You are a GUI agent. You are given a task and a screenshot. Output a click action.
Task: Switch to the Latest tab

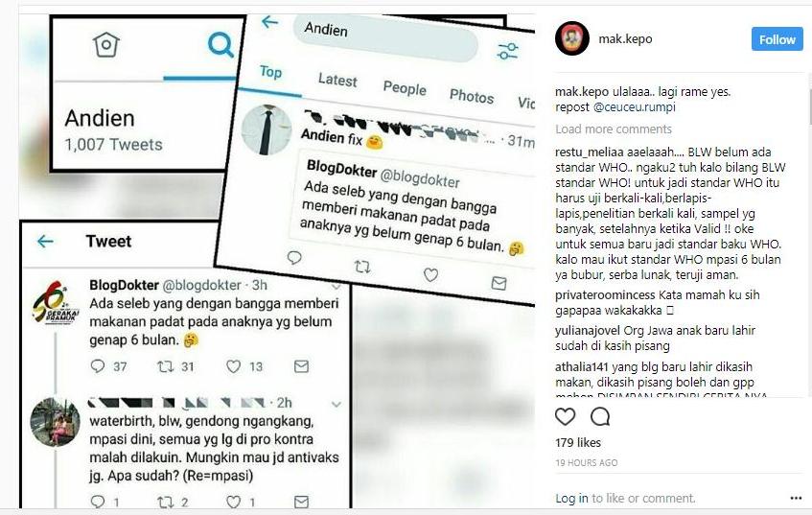337,80
